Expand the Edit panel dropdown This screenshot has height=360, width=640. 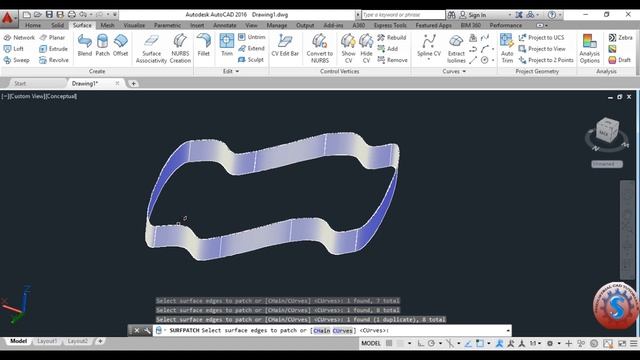click(x=231, y=71)
